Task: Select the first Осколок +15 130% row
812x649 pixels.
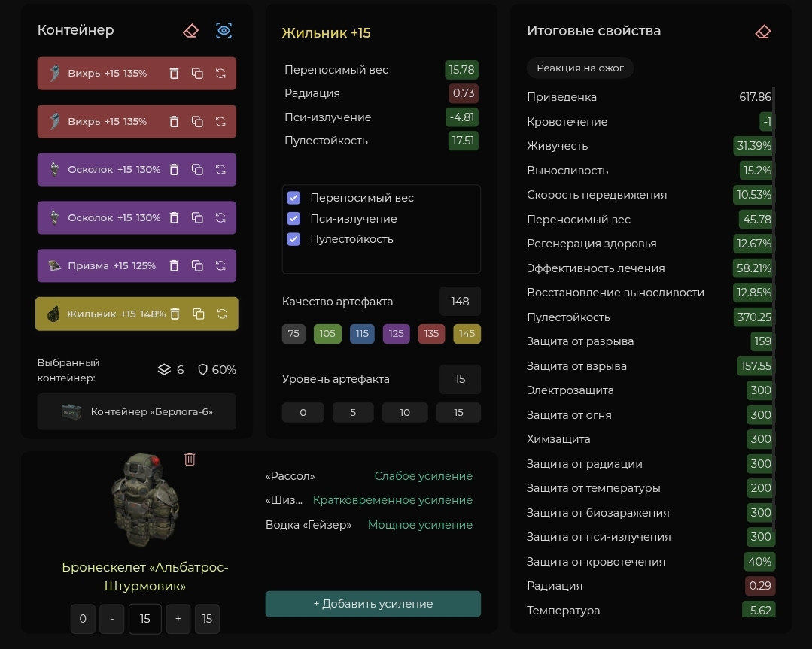Action: pos(137,170)
